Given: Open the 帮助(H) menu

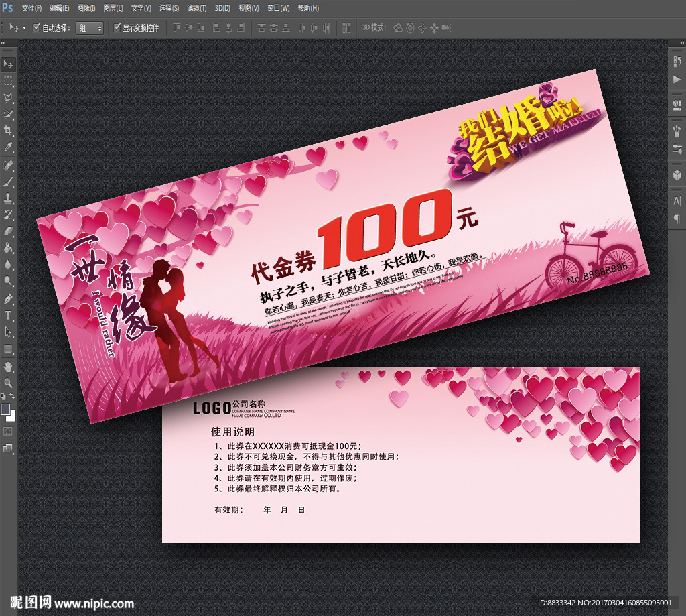Looking at the screenshot, I should 308,8.
